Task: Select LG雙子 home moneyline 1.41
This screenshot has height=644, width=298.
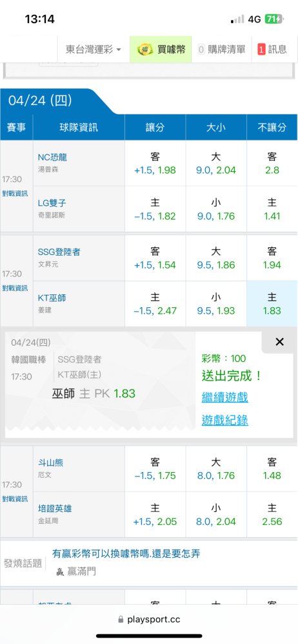Action: (272, 209)
